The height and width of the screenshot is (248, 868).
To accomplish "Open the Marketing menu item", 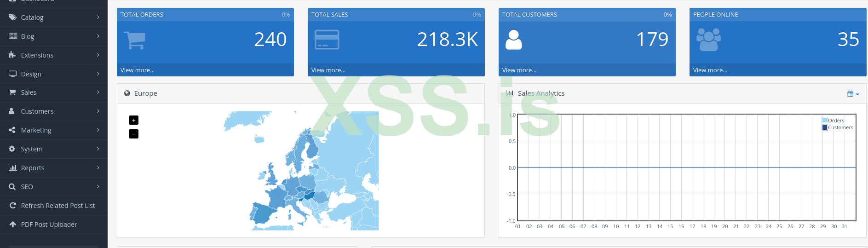I will 54,130.
